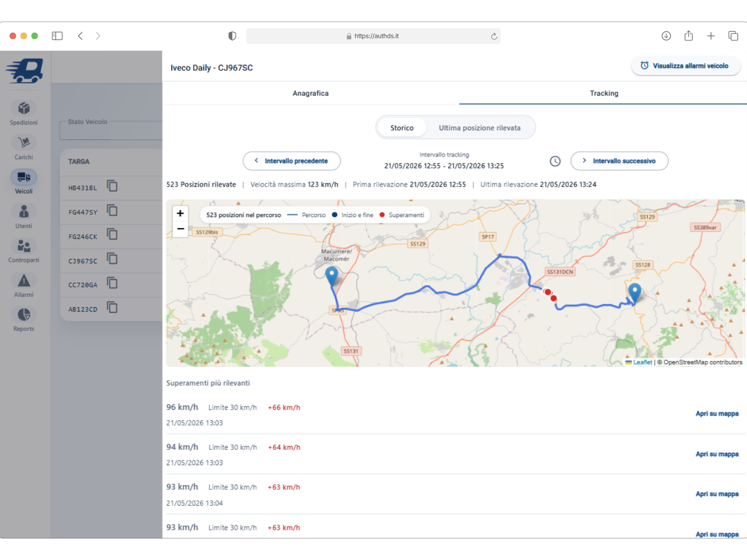Image resolution: width=747 pixels, height=560 pixels.
Task: Show Safari tab overview
Action: pyautogui.click(x=733, y=36)
